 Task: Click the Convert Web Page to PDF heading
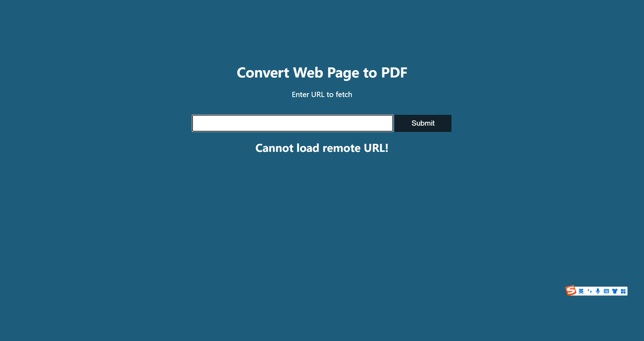tap(322, 73)
